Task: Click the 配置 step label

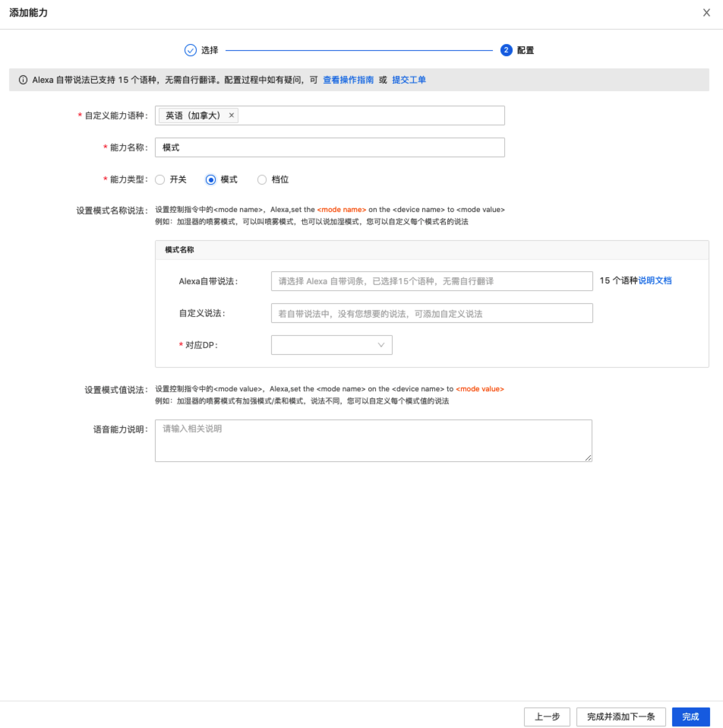Action: click(x=526, y=50)
